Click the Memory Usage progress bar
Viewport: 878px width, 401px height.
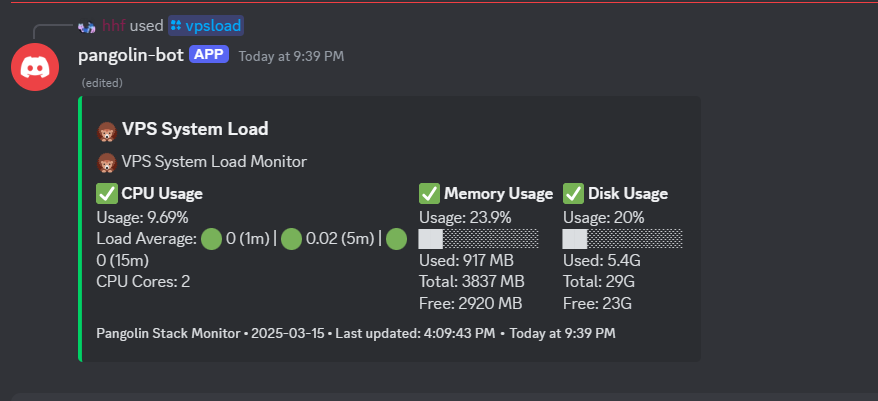click(479, 239)
